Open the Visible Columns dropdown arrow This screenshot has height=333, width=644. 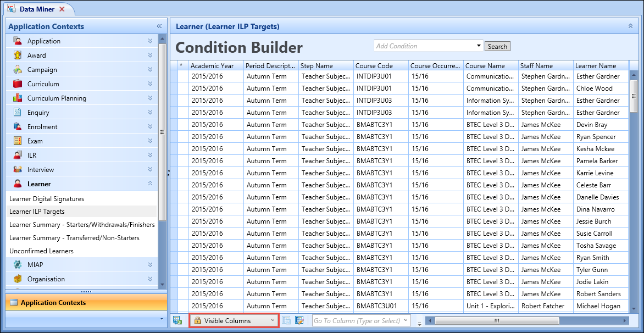pyautogui.click(x=273, y=319)
